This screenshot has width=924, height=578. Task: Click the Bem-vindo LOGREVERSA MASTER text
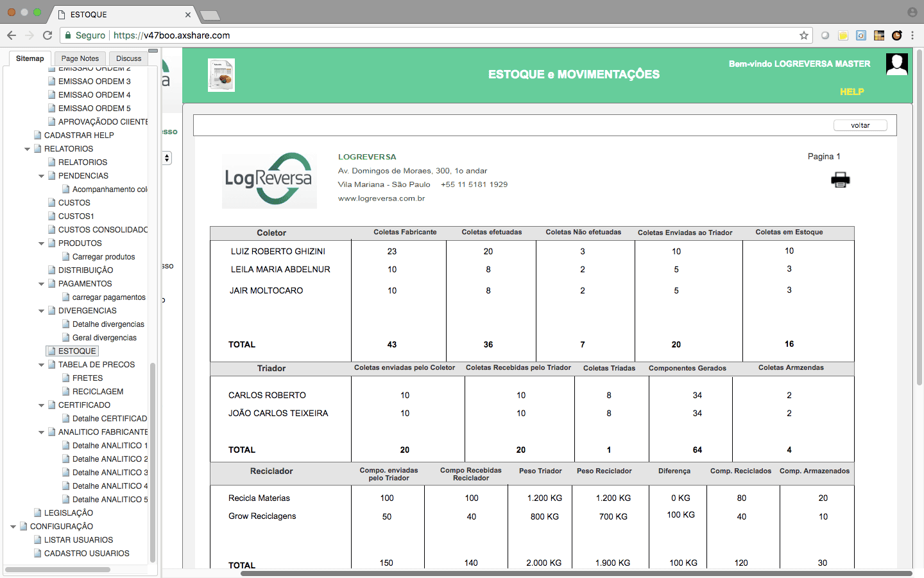800,64
